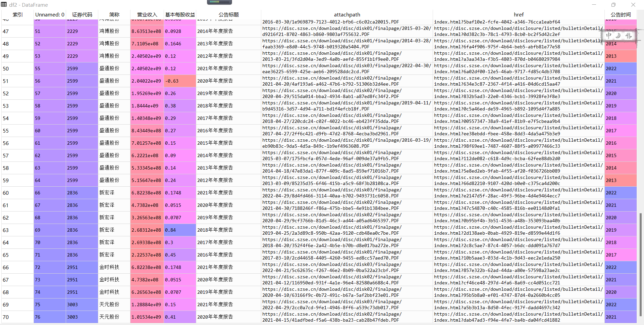Click the Unnamed: 0 value 55 in row 50

pos(50,68)
